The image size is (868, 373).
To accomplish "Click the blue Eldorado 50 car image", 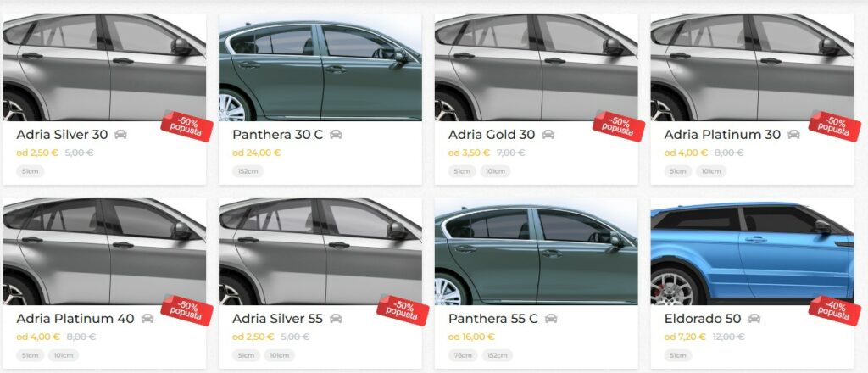I will (x=752, y=251).
